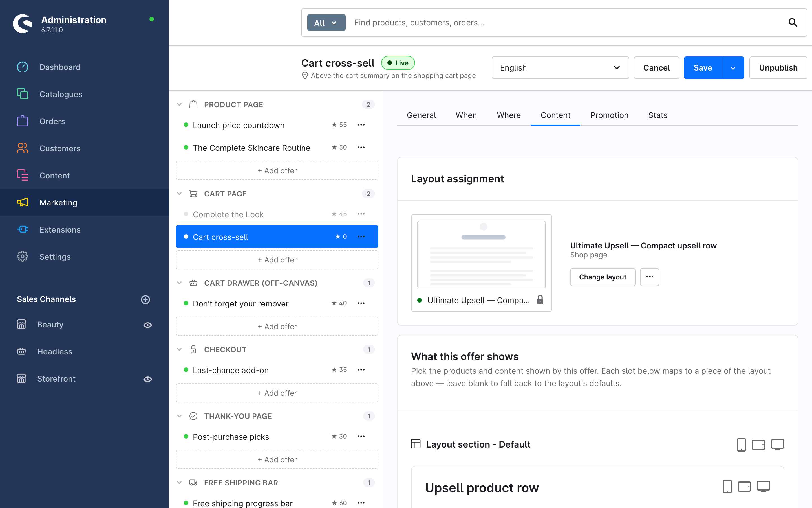Select desktop view for Layout section Default
This screenshot has width=812, height=508.
point(777,444)
